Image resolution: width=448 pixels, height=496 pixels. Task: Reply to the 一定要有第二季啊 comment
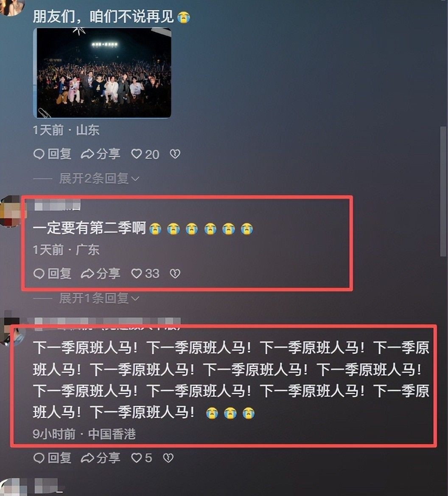[x=52, y=273]
